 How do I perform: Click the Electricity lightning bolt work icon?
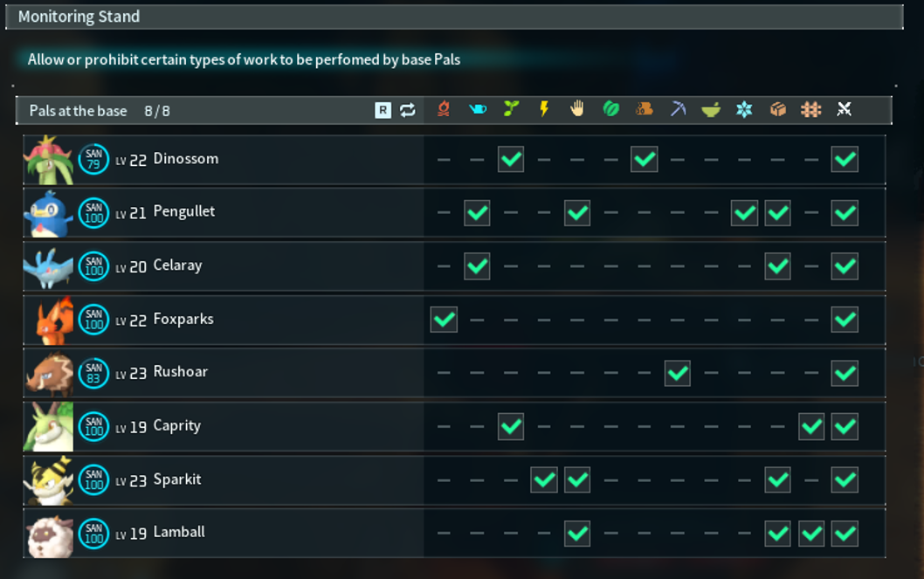coord(543,111)
